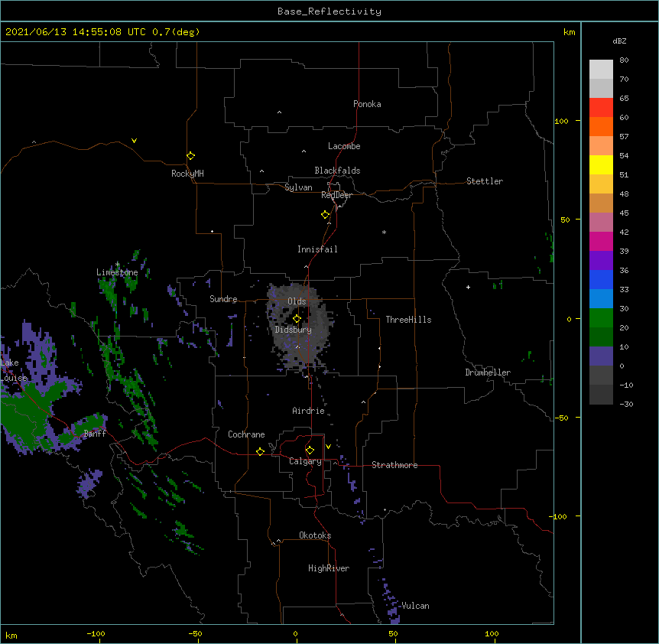The height and width of the screenshot is (644, 659).
Task: Click the Blackfalds city label
Action: (337, 171)
